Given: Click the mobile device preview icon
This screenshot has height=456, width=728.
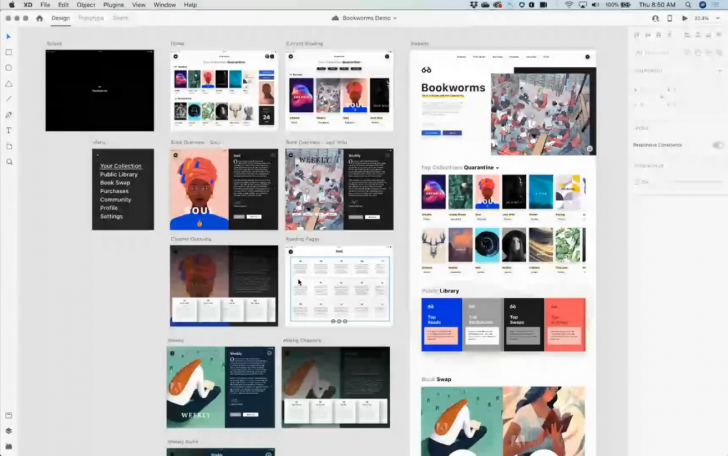Looking at the screenshot, I should coord(670,18).
